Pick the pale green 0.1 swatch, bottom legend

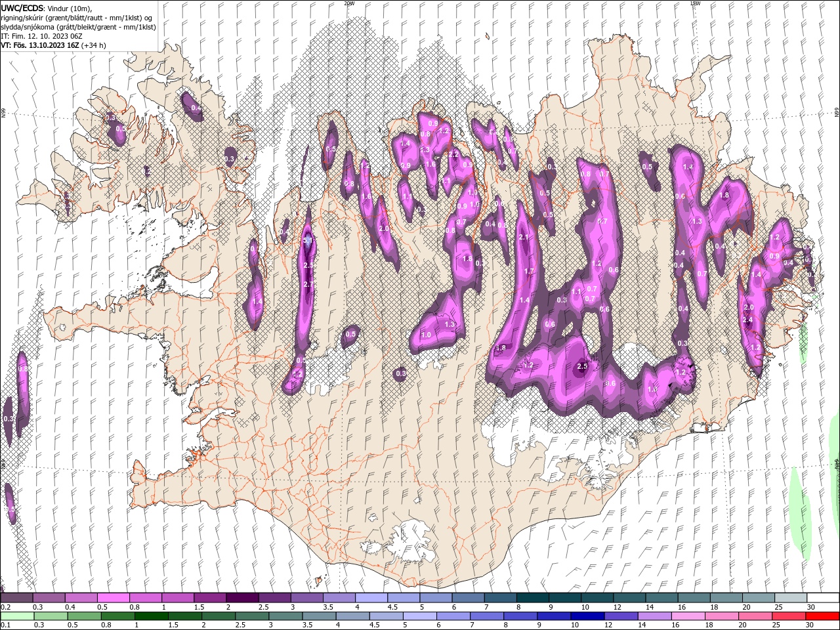[x=16, y=616]
